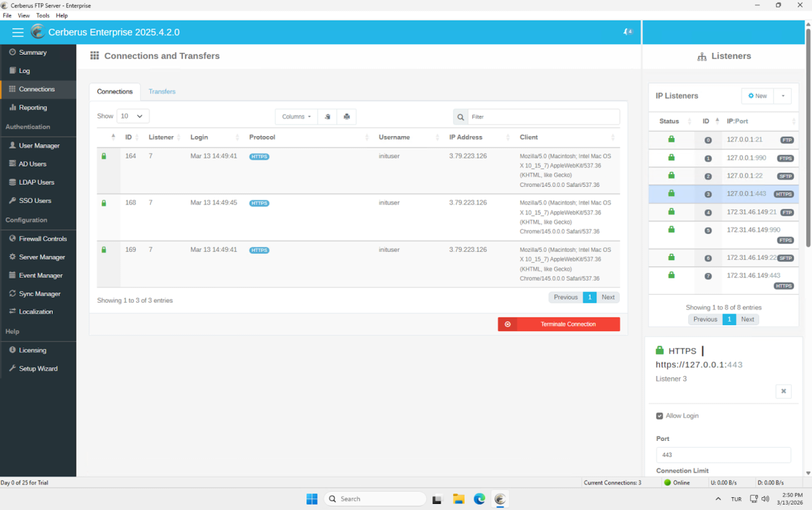This screenshot has height=510, width=812.
Task: Click the Port input field
Action: click(x=723, y=454)
